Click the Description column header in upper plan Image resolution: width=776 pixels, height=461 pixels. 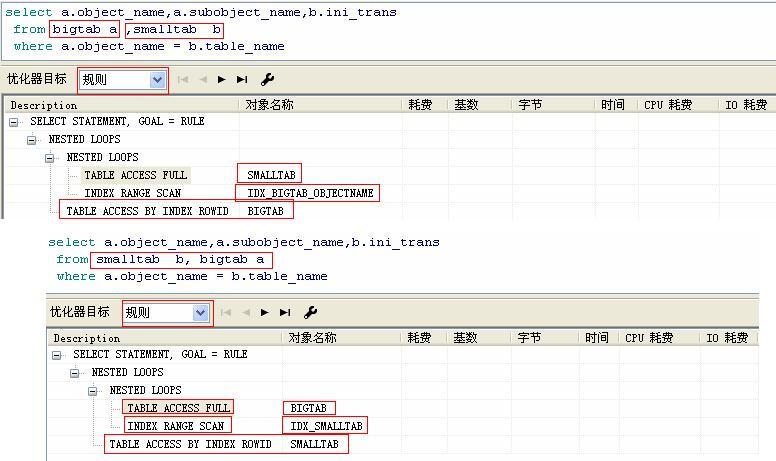(122, 105)
